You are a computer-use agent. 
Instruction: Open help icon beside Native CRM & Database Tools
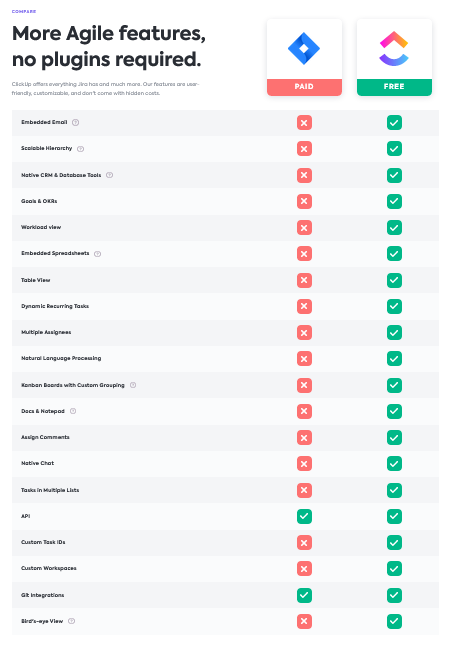click(x=109, y=175)
